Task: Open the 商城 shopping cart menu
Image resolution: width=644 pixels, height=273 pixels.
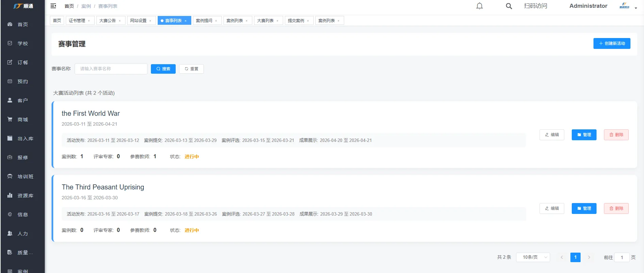Action: point(22,120)
